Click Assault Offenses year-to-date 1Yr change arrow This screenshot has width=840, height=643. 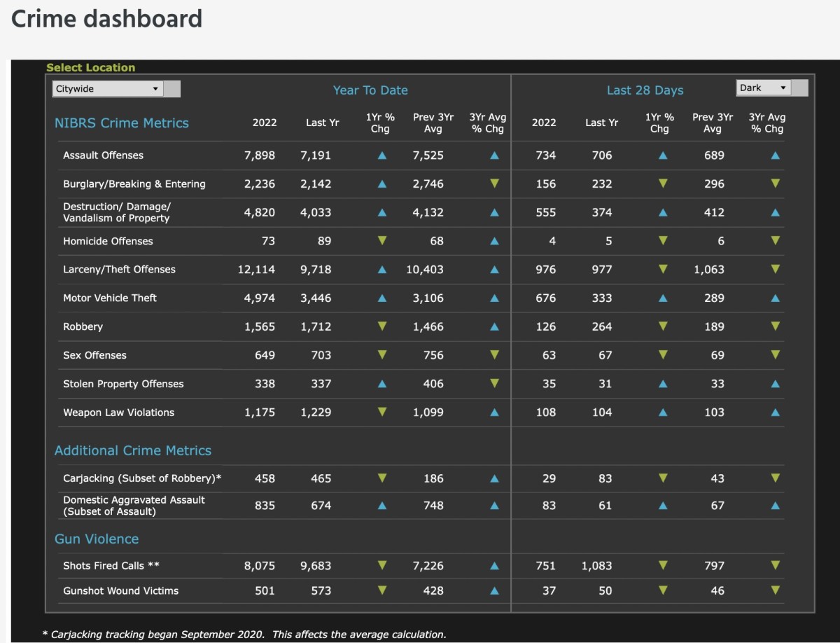pos(381,155)
